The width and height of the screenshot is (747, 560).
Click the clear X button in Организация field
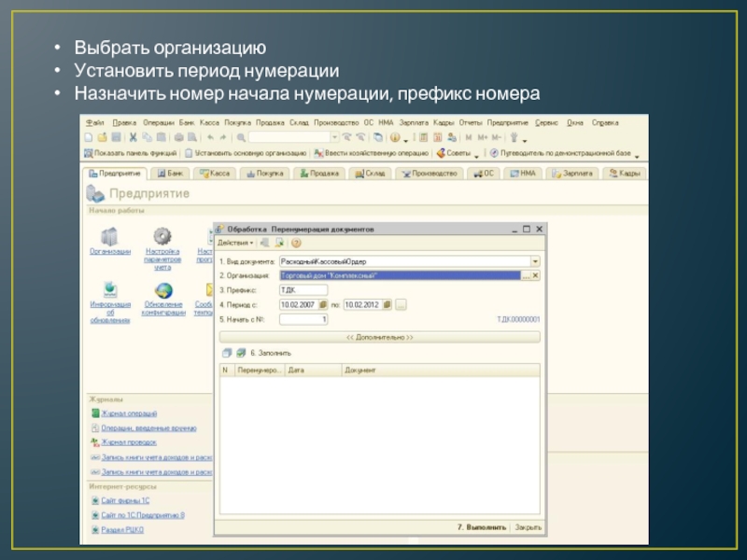pos(535,275)
